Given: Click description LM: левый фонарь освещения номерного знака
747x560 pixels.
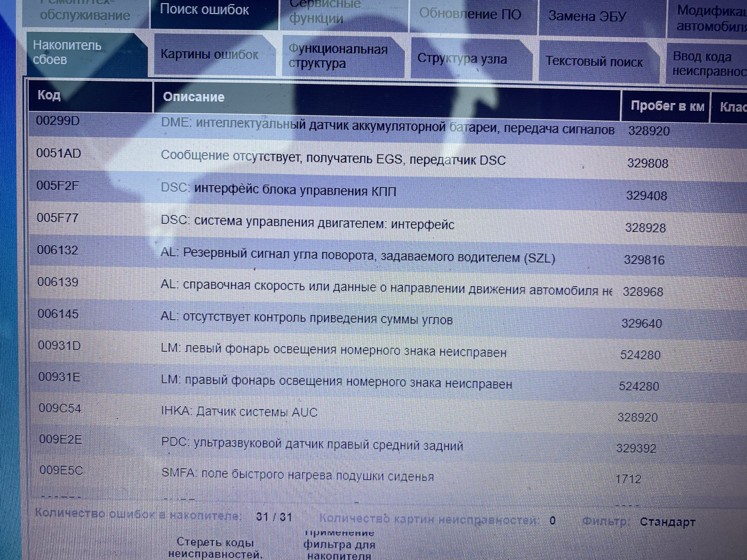Looking at the screenshot, I should 333,350.
